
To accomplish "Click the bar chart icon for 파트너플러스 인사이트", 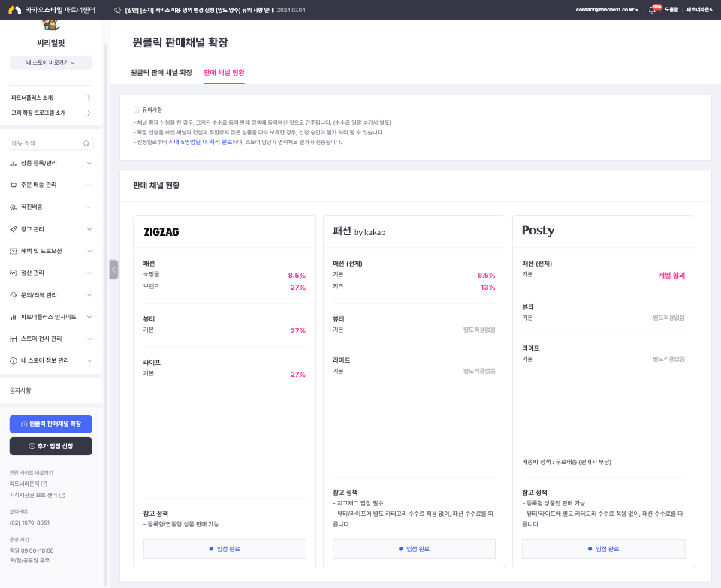I will point(14,317).
